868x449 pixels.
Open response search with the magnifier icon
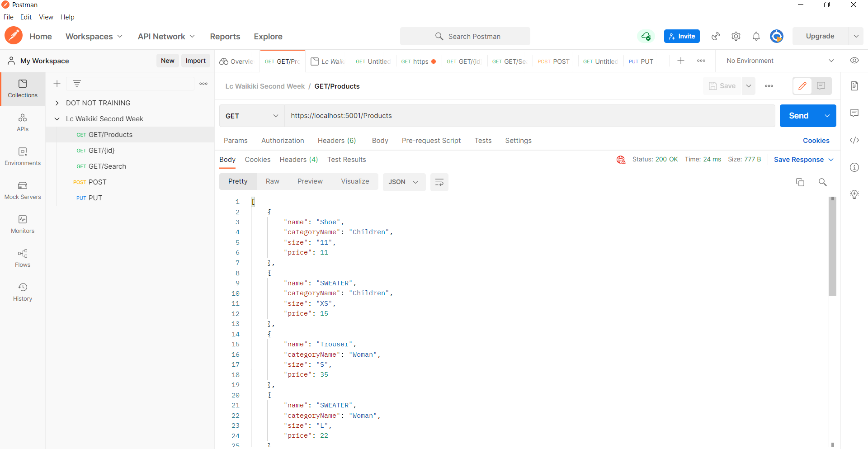822,182
